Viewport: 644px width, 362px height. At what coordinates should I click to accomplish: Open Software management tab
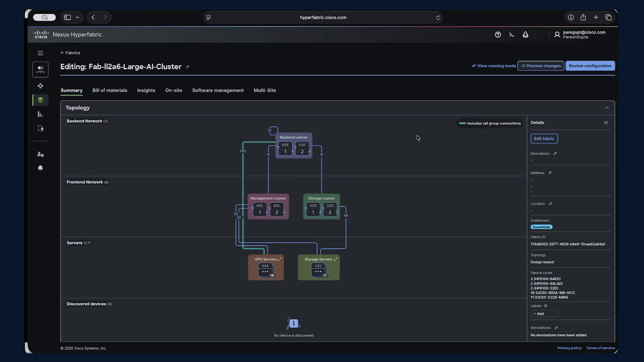tap(218, 90)
